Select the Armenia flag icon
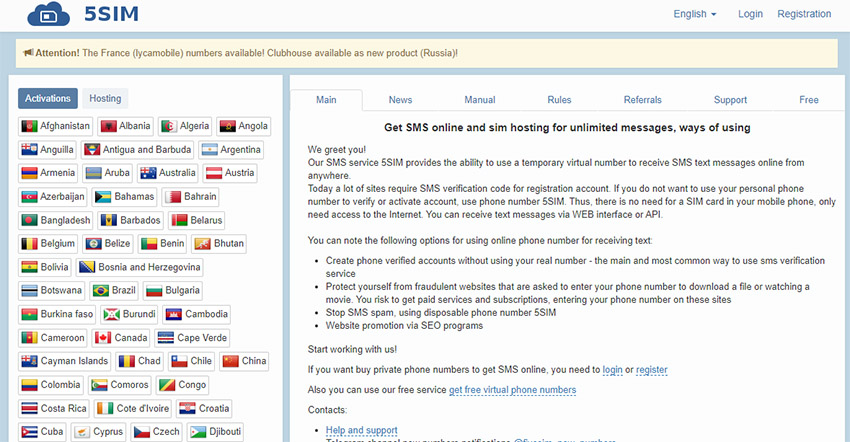 coord(29,173)
